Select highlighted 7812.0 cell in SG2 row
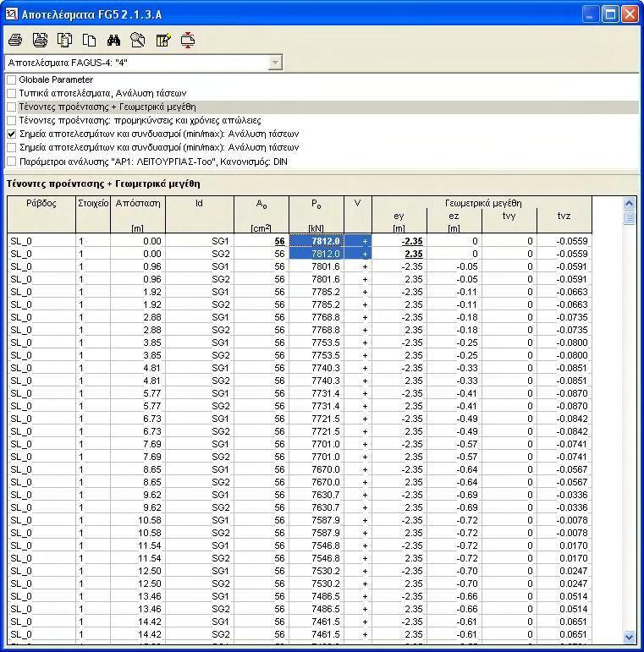This screenshot has height=652, width=644. click(316, 254)
